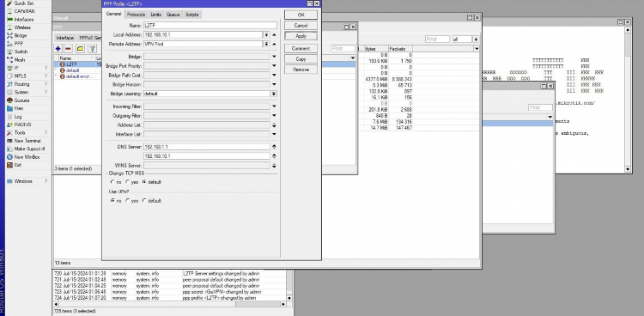Open System submenu in sidebar
Viewport: 644px width, 316px height.
[21, 92]
